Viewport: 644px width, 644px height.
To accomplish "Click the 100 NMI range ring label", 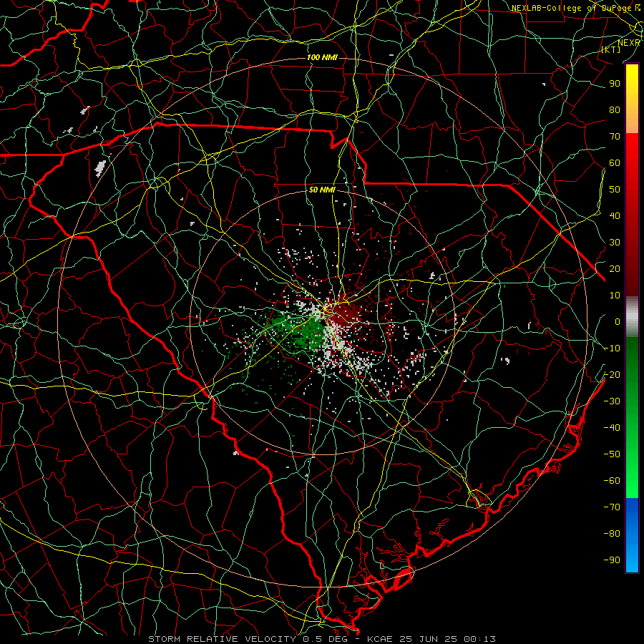I will coord(322,57).
